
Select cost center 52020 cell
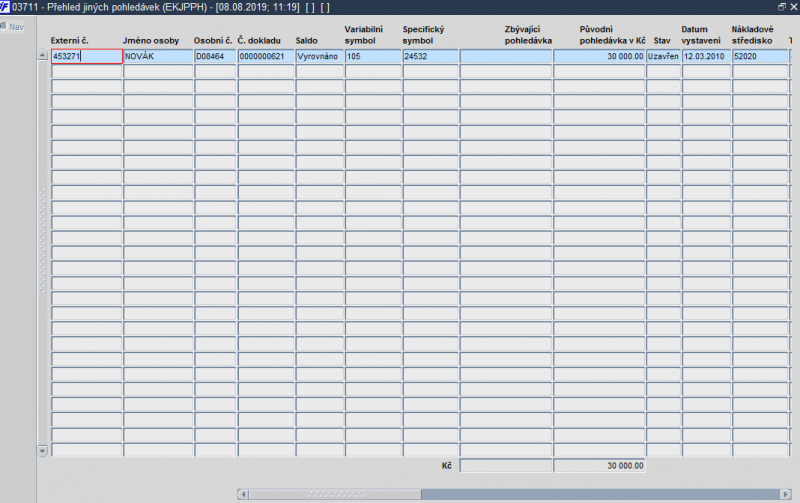tap(760, 56)
